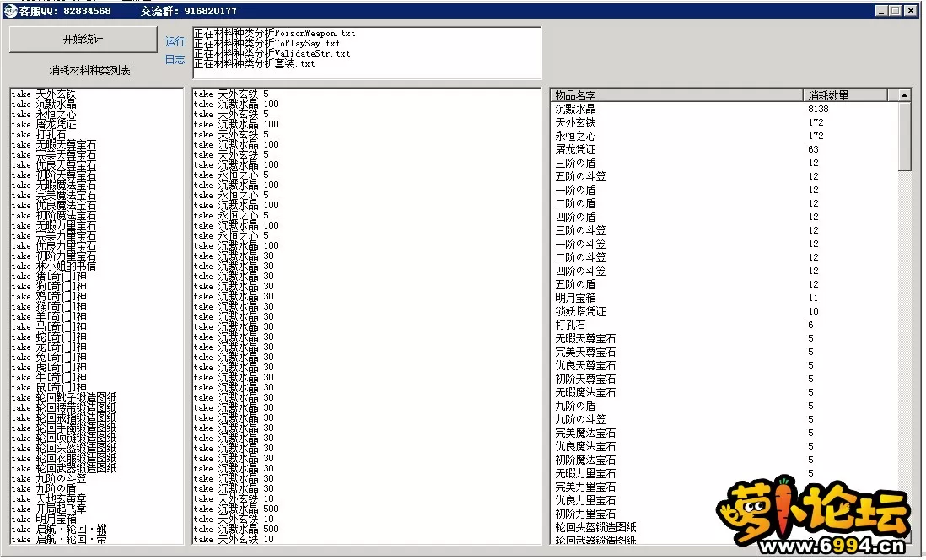Select log line mentioning PoisonWeapon.txt
Screen dimensions: 926x560
click(275, 34)
